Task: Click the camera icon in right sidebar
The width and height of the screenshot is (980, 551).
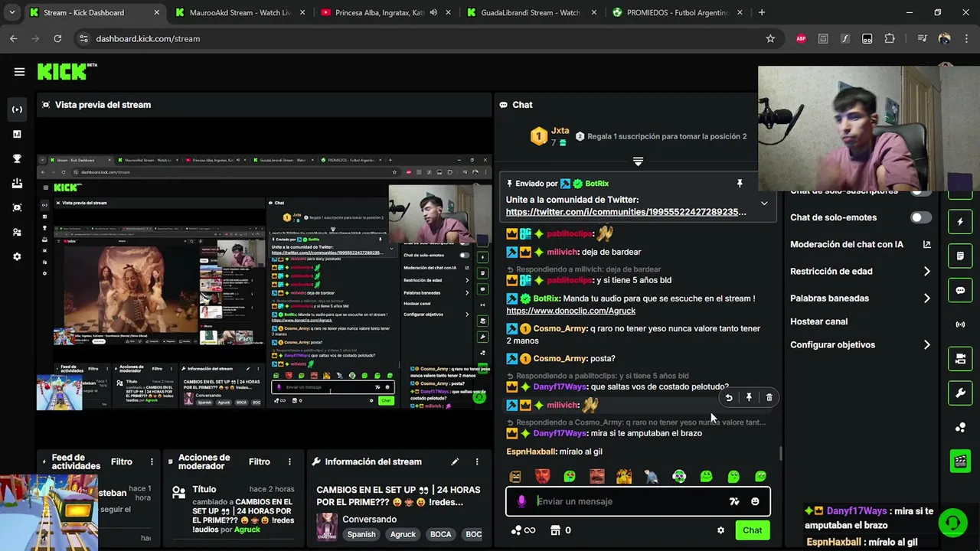Action: point(960,359)
